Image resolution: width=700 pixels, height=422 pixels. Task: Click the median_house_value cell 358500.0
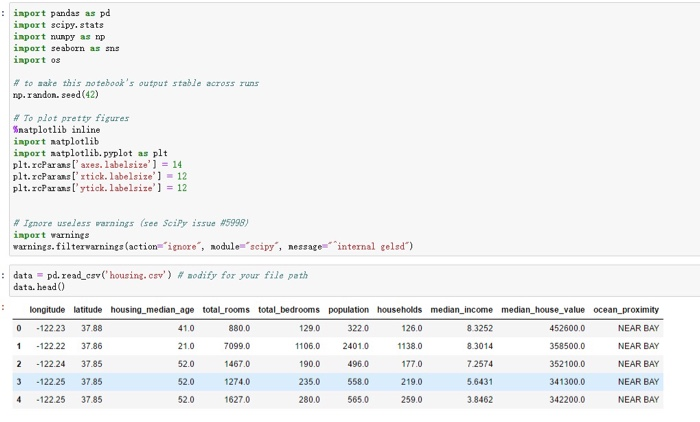(x=567, y=346)
